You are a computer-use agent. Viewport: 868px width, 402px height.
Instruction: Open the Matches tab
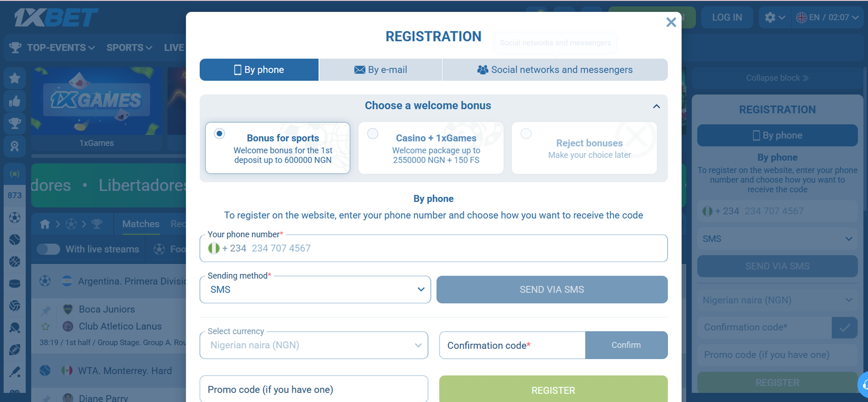tap(141, 224)
